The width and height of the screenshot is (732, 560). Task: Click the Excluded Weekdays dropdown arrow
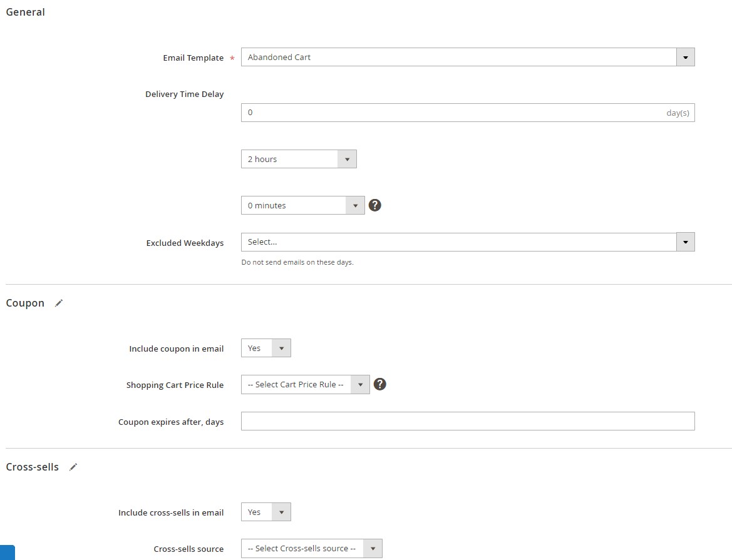pos(685,242)
